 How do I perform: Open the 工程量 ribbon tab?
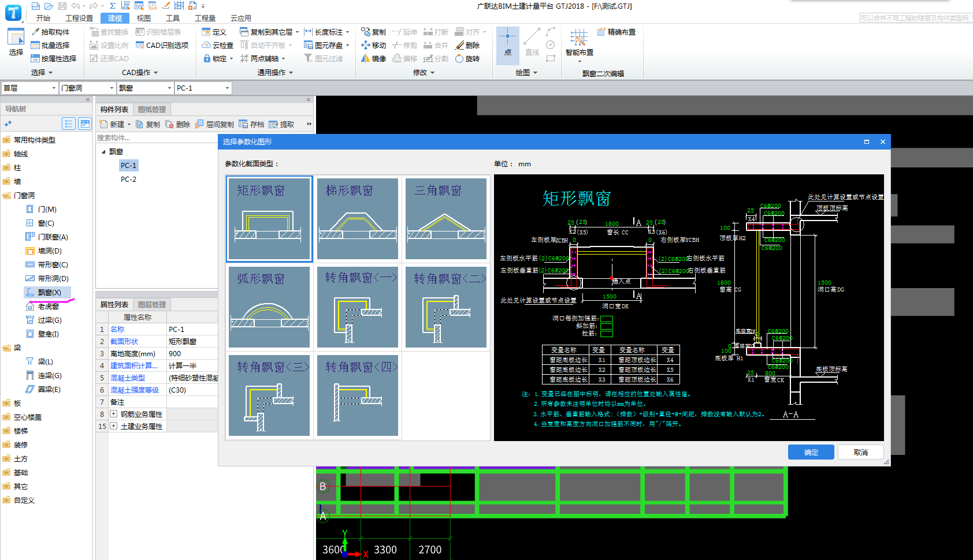click(205, 18)
